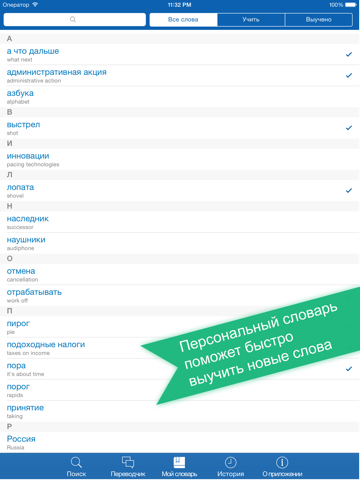Toggle the checkmark for «лопата»
Viewport: 360px width, 480px height.
(x=349, y=190)
